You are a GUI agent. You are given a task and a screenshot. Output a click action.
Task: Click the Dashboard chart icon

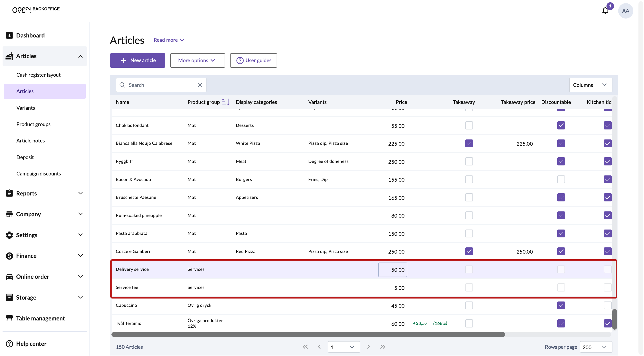[x=9, y=36]
